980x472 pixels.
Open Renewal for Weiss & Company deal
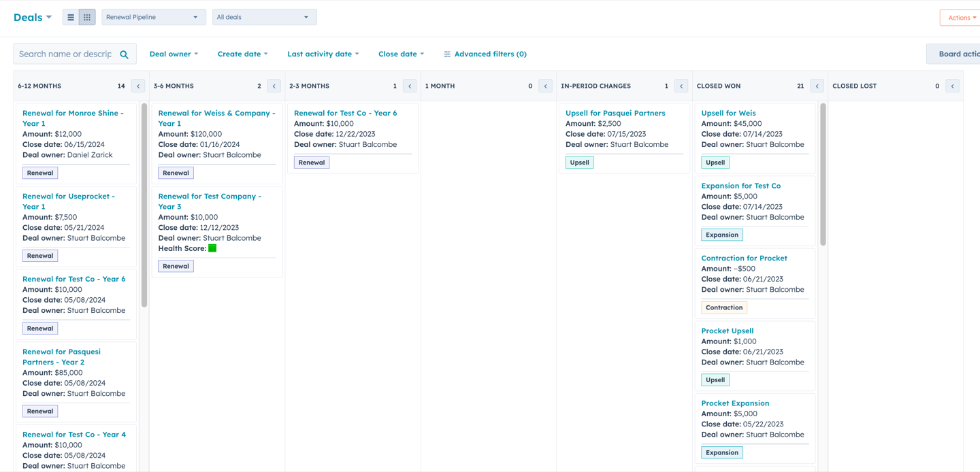tap(216, 118)
